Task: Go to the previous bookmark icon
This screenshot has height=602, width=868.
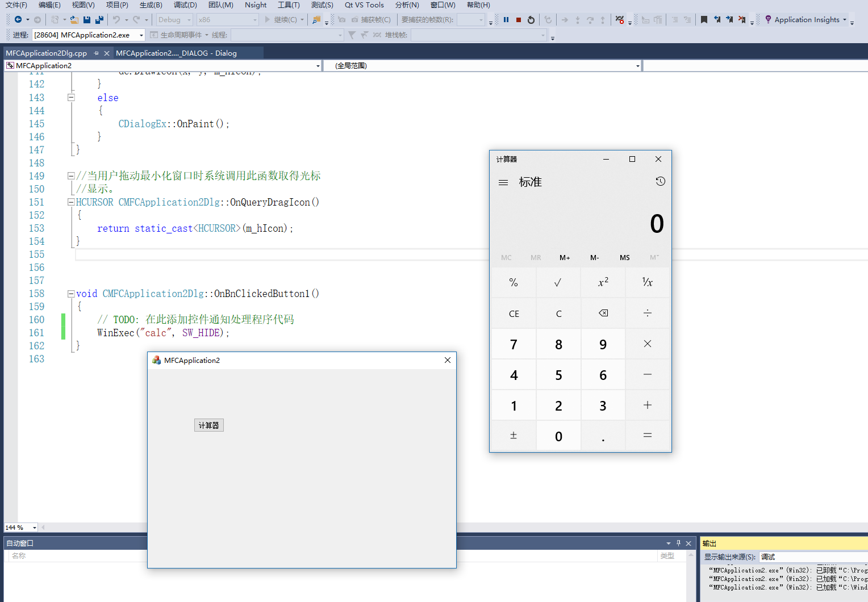Action: [717, 19]
